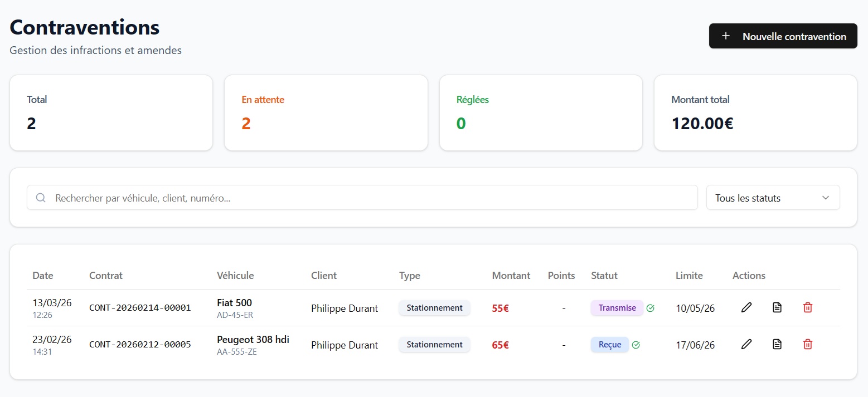868x397 pixels.
Task: Delete the Fiat 500 contravention
Action: pyautogui.click(x=807, y=307)
